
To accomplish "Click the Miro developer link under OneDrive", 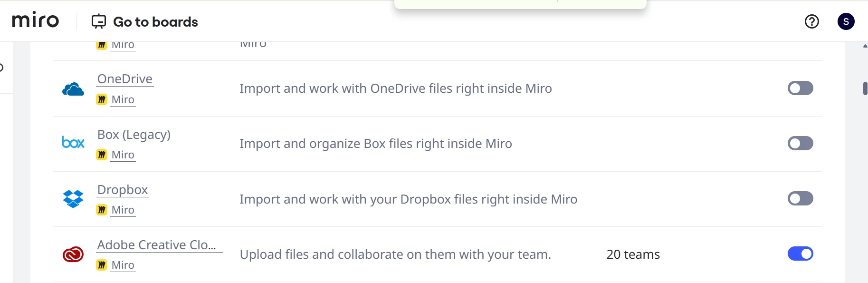I will [123, 99].
